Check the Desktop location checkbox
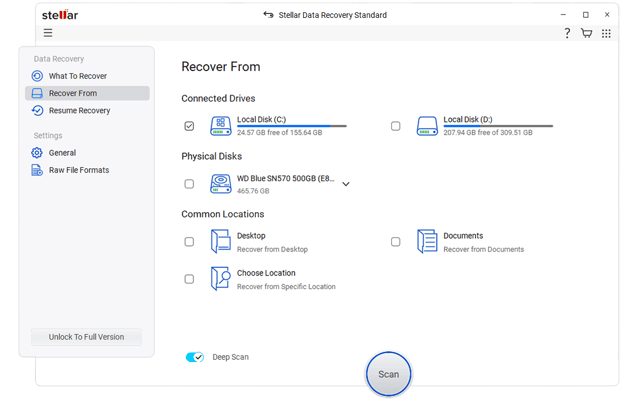625x404 pixels. coord(189,241)
